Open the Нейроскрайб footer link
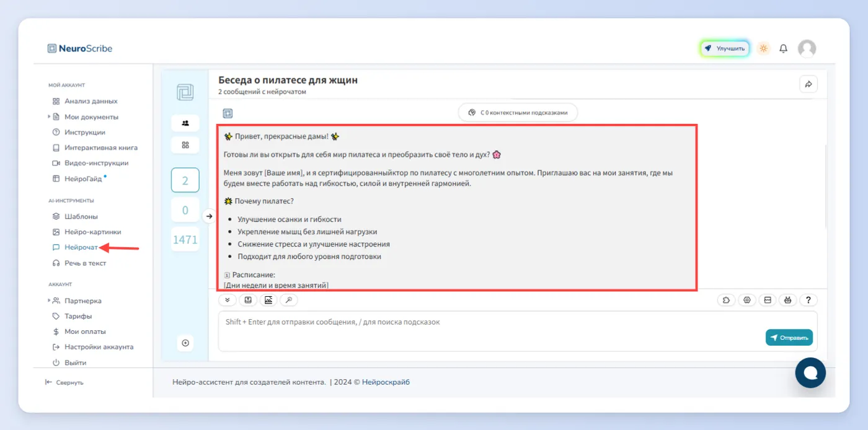The image size is (868, 430). click(386, 382)
